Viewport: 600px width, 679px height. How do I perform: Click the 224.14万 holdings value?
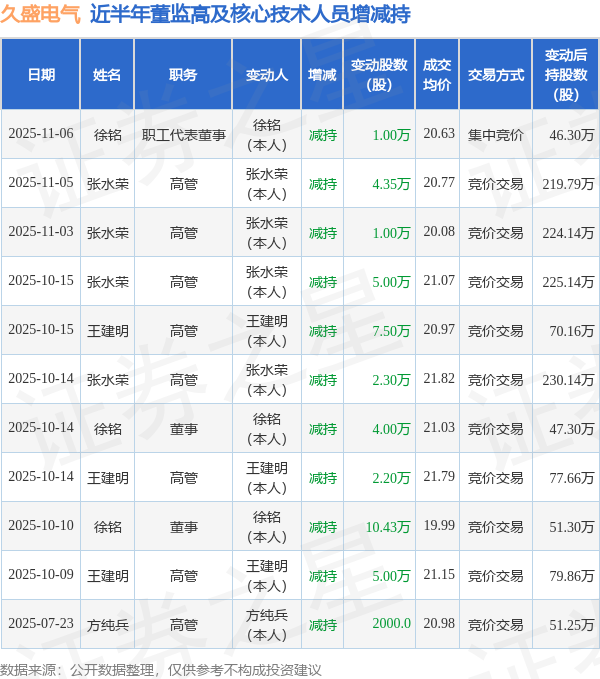568,233
